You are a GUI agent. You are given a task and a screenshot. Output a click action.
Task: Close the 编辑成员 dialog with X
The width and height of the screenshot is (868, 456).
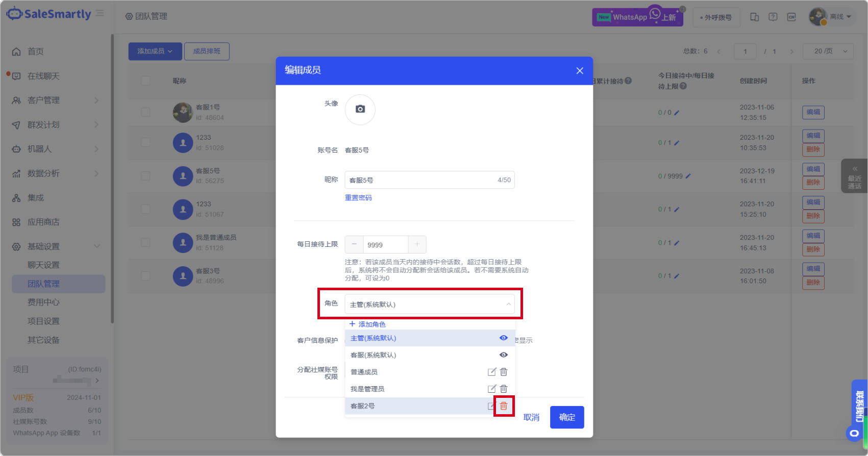(580, 71)
